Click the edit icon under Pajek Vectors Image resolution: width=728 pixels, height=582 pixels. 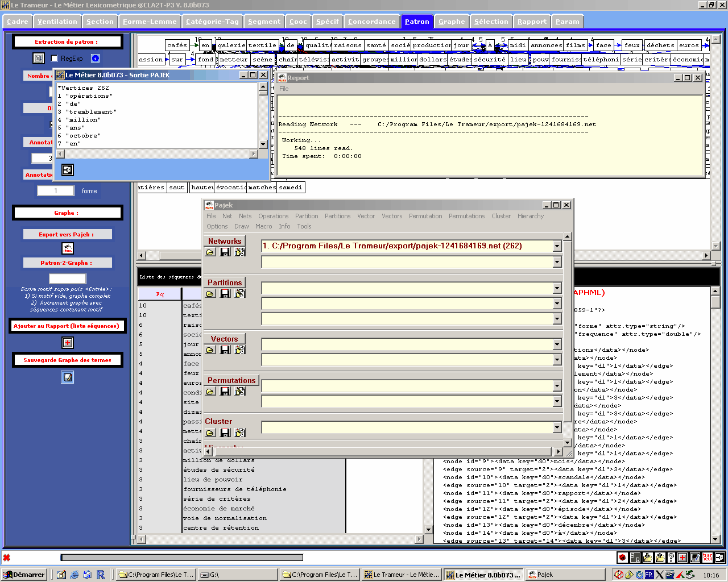pos(240,350)
